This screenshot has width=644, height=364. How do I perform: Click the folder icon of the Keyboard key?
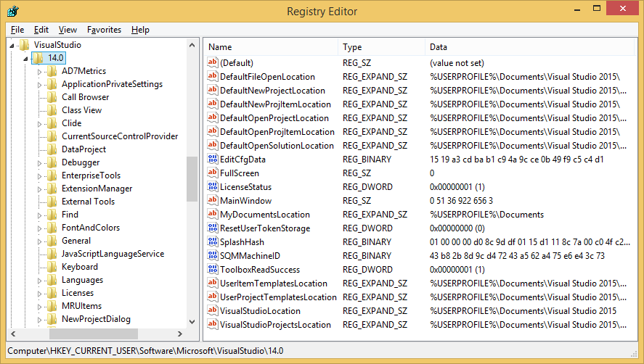tap(52, 267)
